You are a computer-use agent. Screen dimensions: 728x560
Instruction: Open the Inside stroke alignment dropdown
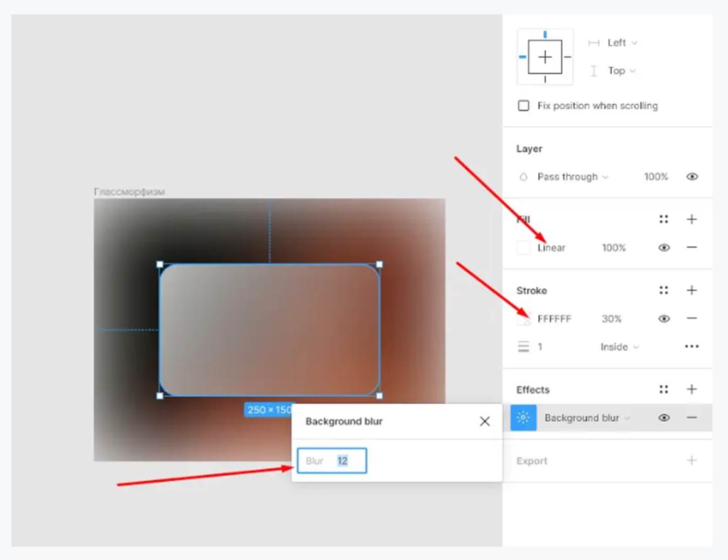coord(619,347)
